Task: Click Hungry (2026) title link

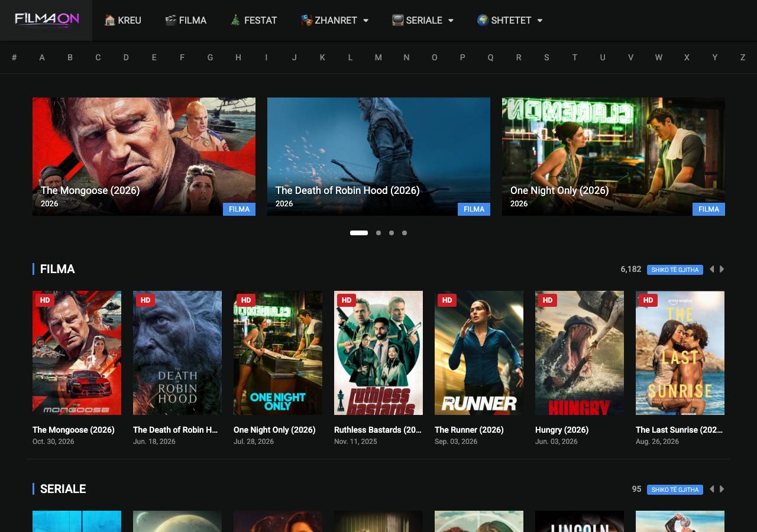Action: (562, 430)
